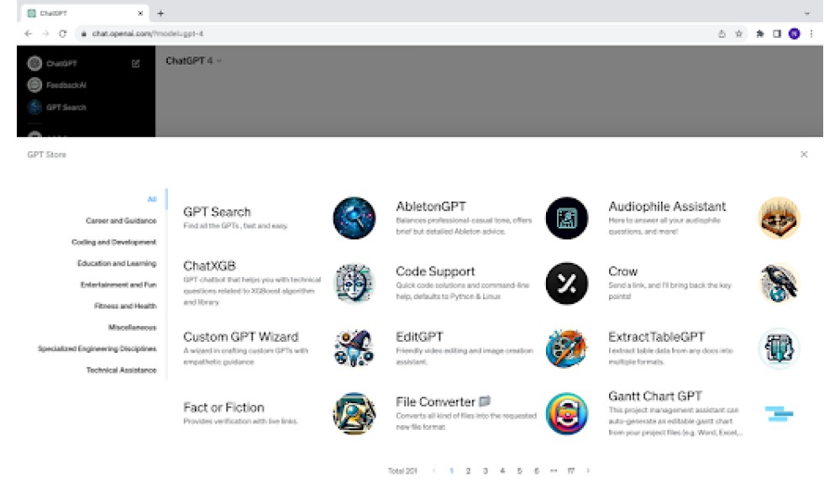Viewport: 840px width, 504px height.
Task: Select the Education and Learning category
Action: point(117,264)
